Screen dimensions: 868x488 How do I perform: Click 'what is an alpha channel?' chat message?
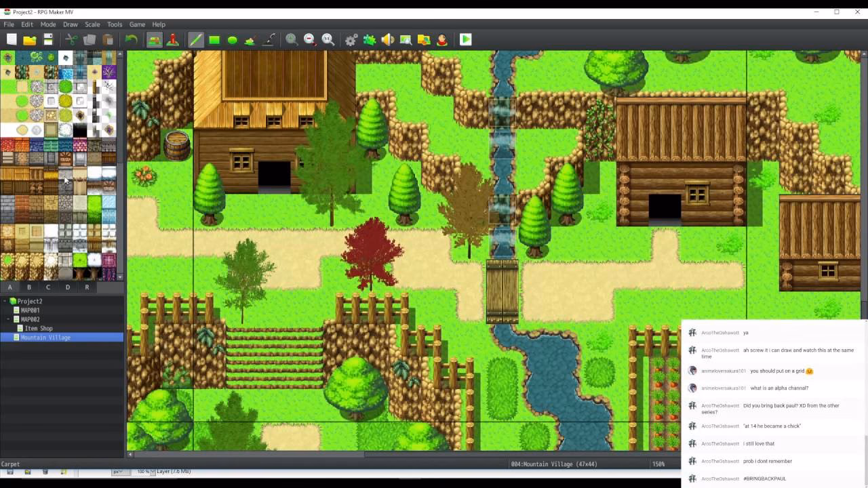[x=779, y=388]
